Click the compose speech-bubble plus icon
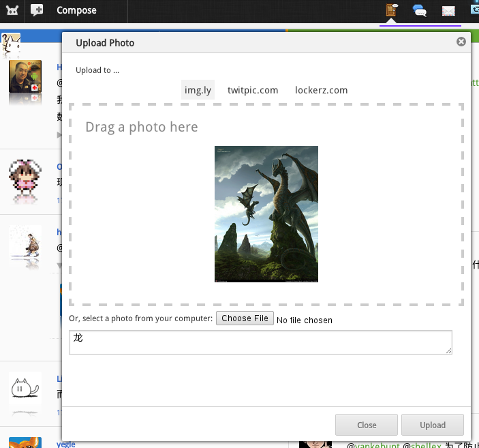The height and width of the screenshot is (448, 479). 37,10
